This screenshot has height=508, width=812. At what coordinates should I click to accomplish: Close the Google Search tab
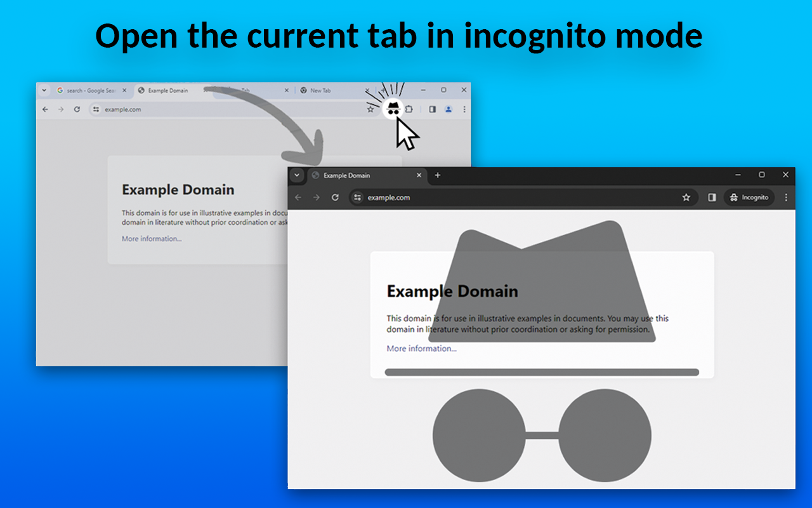tap(124, 90)
